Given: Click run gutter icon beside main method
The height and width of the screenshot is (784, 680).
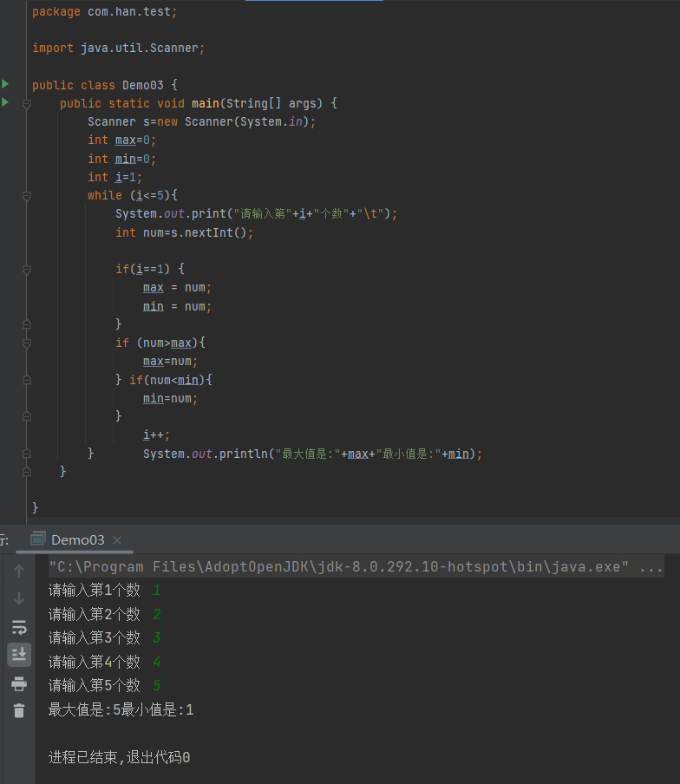Looking at the screenshot, I should pyautogui.click(x=5, y=102).
